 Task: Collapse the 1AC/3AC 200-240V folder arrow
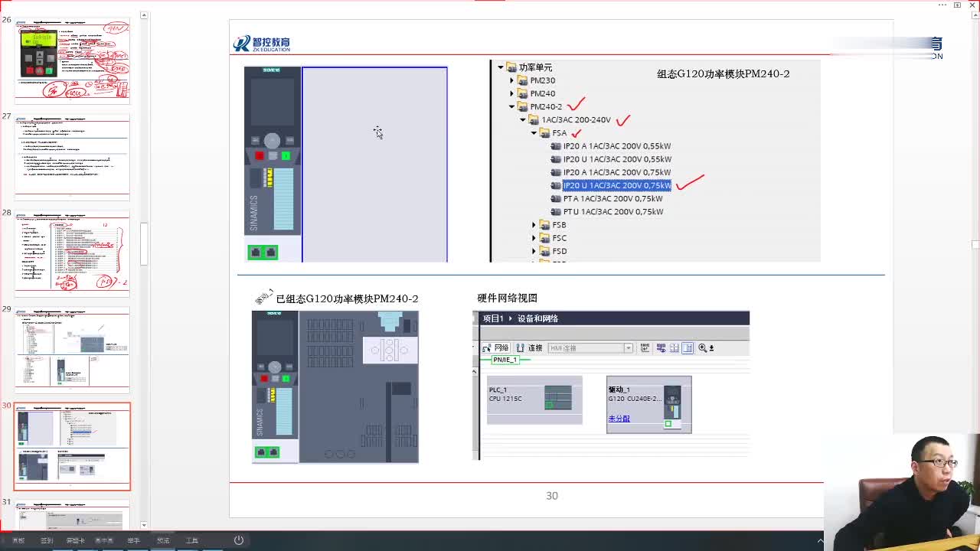click(x=523, y=119)
